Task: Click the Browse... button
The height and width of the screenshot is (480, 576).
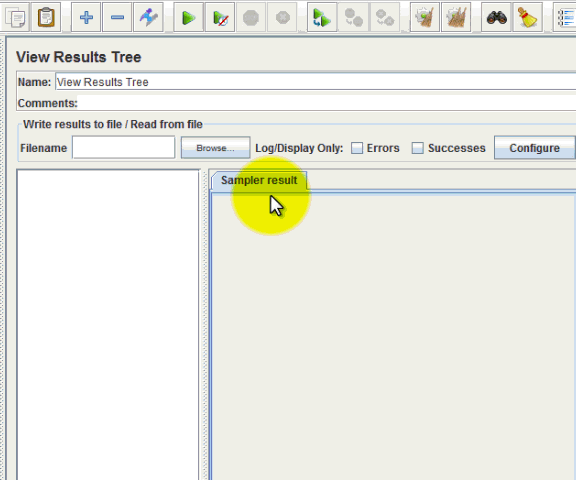Action: tap(216, 148)
